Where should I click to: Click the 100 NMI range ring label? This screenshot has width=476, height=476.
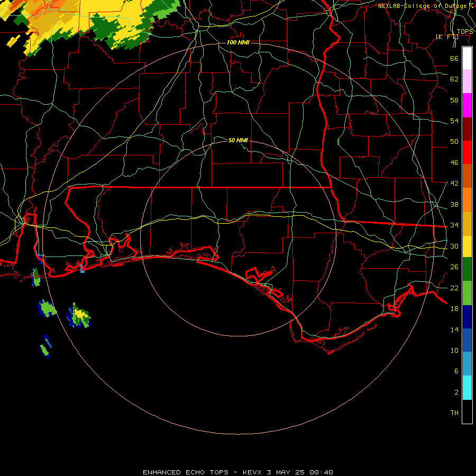coord(238,42)
